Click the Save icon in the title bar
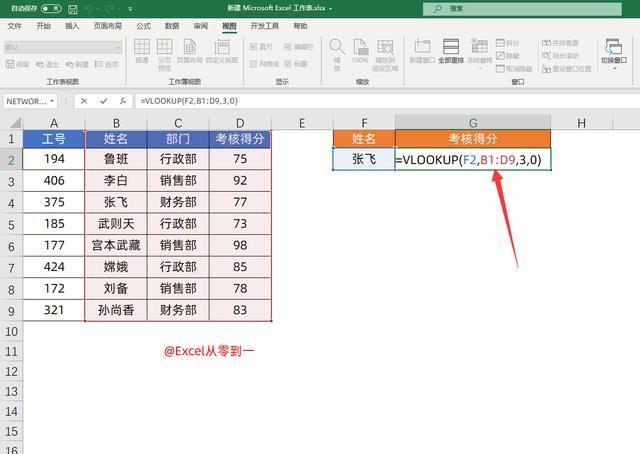The height and width of the screenshot is (454, 640). coord(73,9)
